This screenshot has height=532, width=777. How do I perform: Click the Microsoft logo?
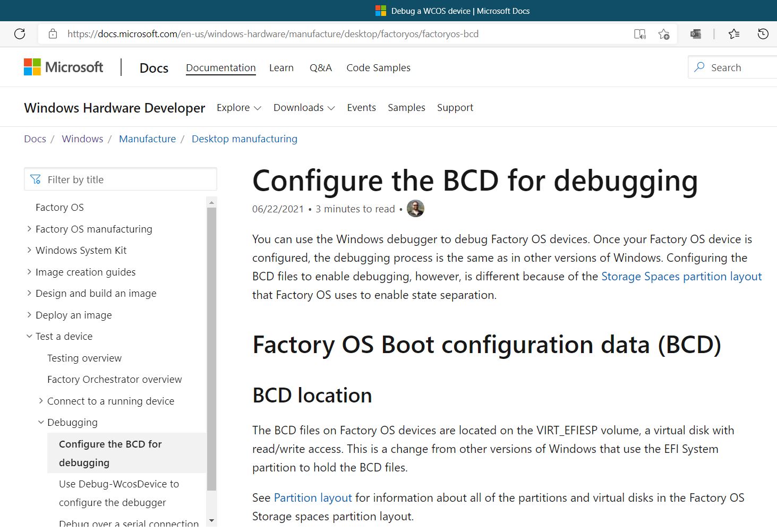pyautogui.click(x=63, y=66)
